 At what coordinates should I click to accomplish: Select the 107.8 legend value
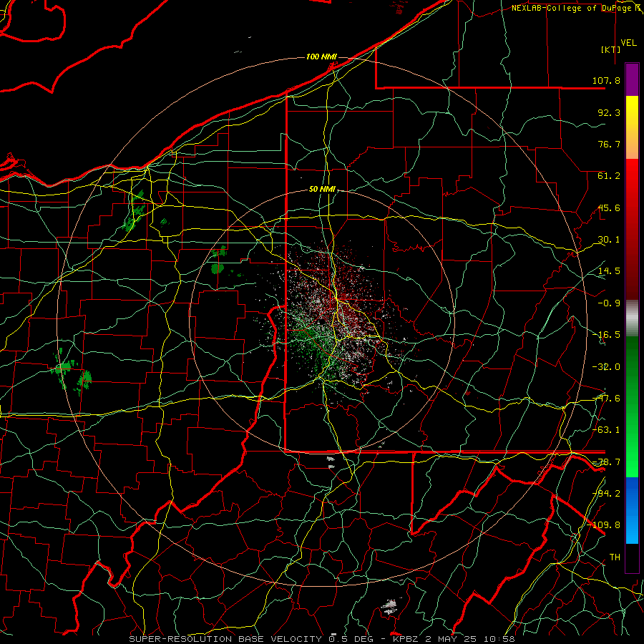[x=606, y=80]
